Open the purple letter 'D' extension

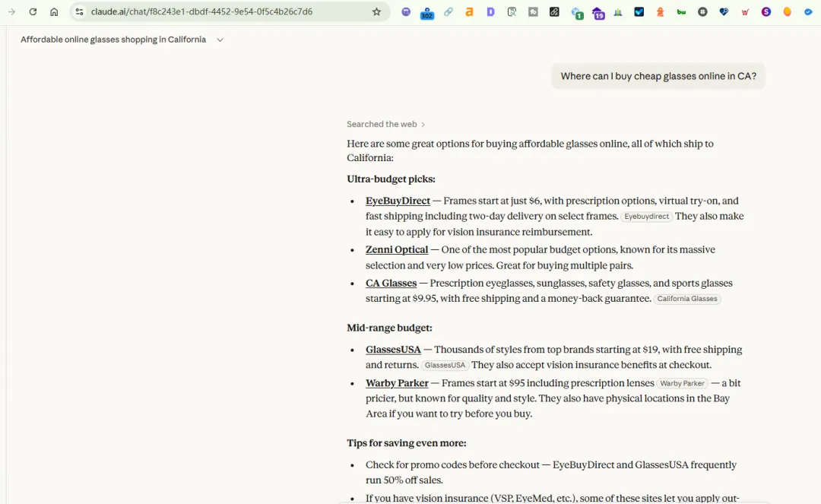pos(490,11)
